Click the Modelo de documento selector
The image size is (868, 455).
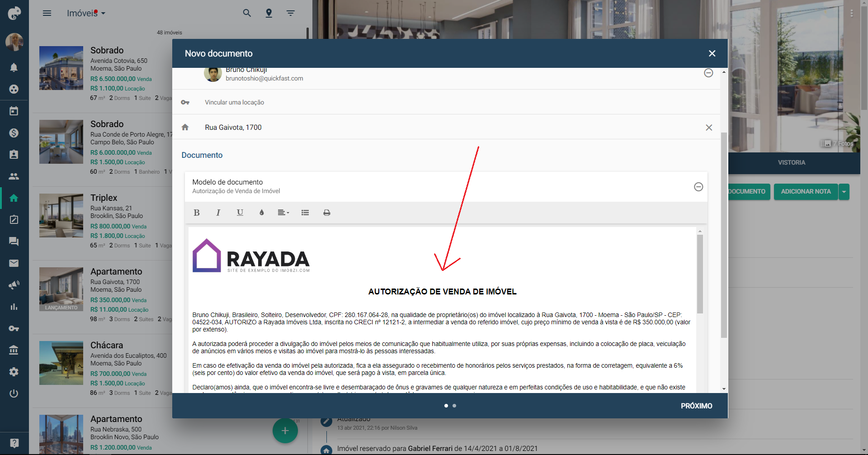pyautogui.click(x=446, y=186)
